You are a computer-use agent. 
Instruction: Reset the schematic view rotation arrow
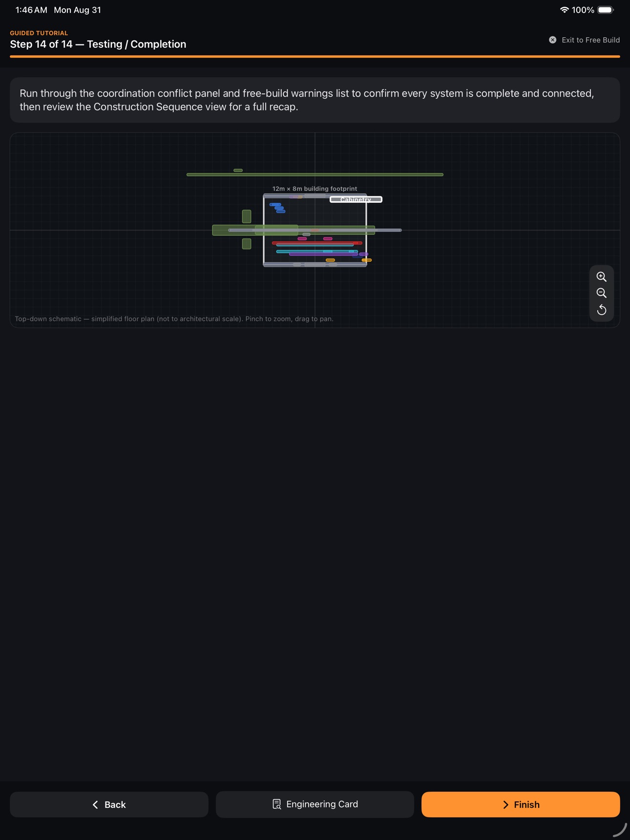(601, 310)
